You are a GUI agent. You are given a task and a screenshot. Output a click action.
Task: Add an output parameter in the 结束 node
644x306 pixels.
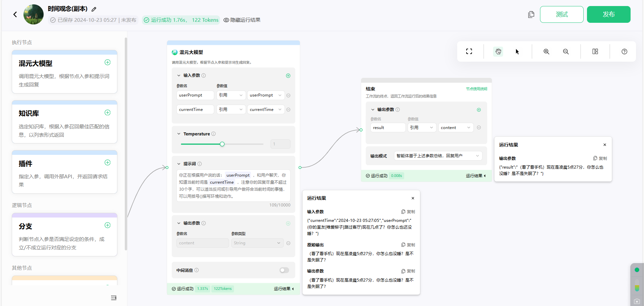479,110
